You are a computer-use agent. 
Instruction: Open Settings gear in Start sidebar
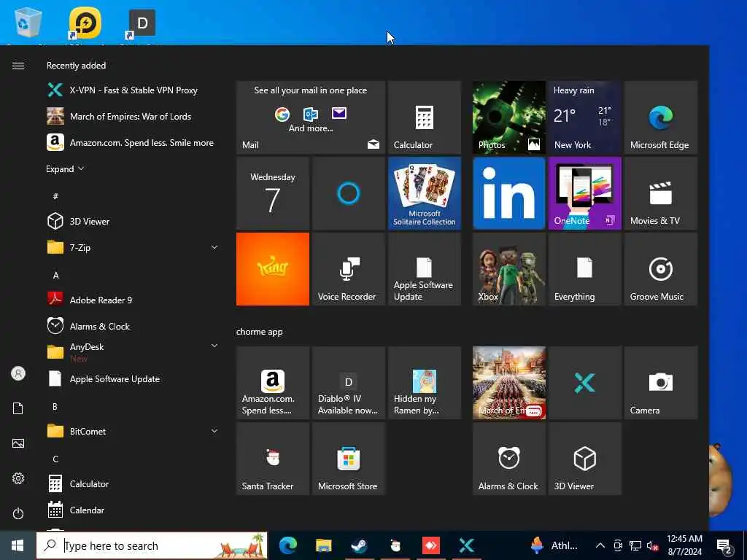[18, 478]
